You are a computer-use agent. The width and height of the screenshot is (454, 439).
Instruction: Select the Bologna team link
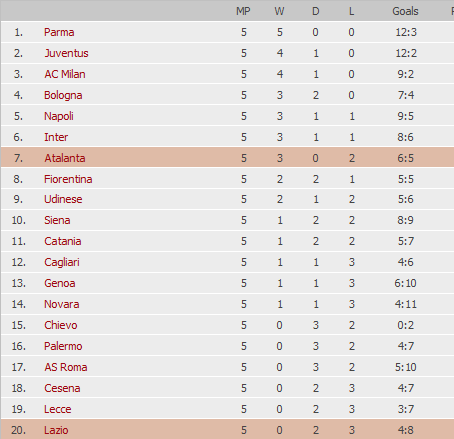[x=63, y=95]
